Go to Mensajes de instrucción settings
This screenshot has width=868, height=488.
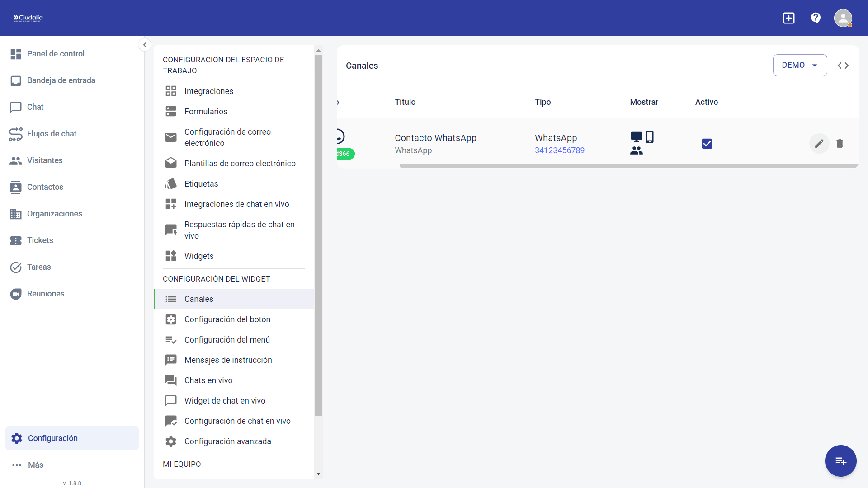point(228,360)
